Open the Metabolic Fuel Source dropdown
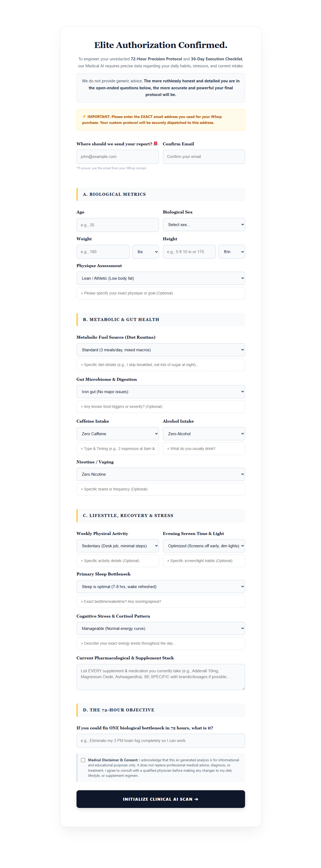This screenshot has width=321, height=868. pos(160,350)
